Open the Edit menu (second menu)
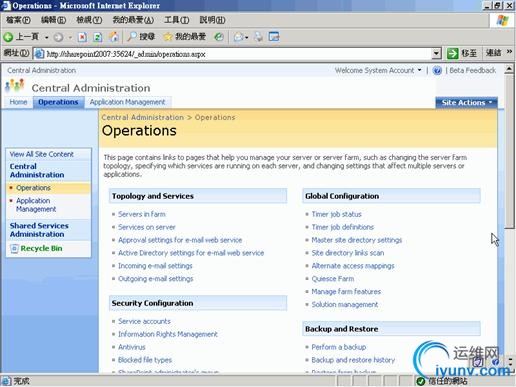The width and height of the screenshot is (516, 387). pyautogui.click(x=53, y=20)
